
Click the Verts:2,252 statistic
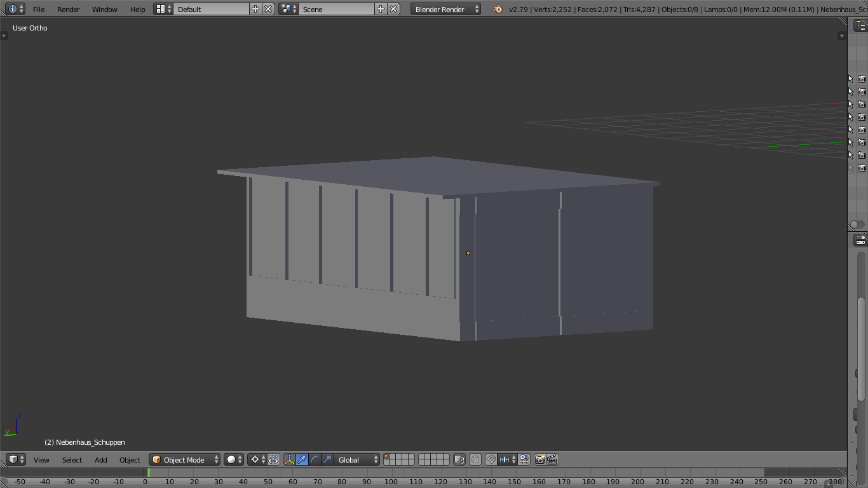coord(553,10)
